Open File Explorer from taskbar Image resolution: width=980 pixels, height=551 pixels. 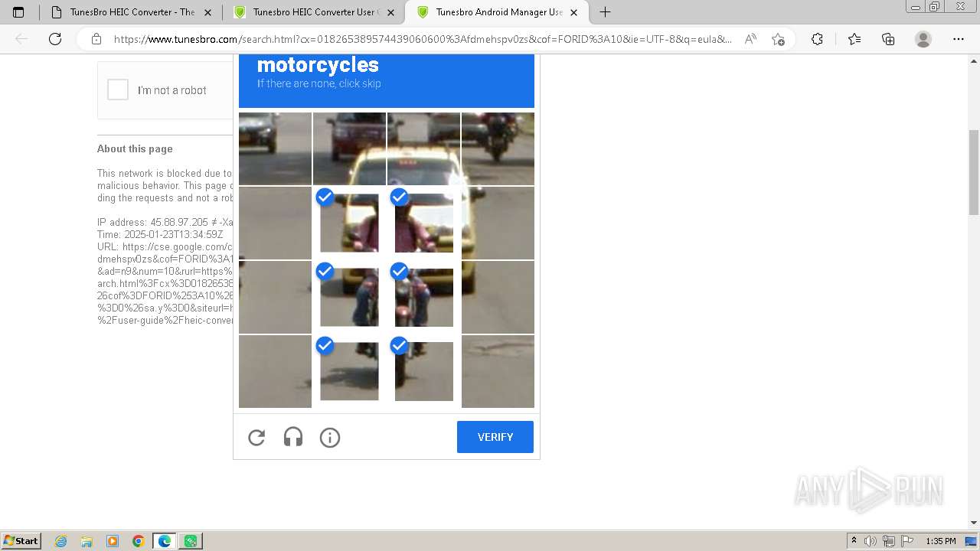tap(87, 541)
